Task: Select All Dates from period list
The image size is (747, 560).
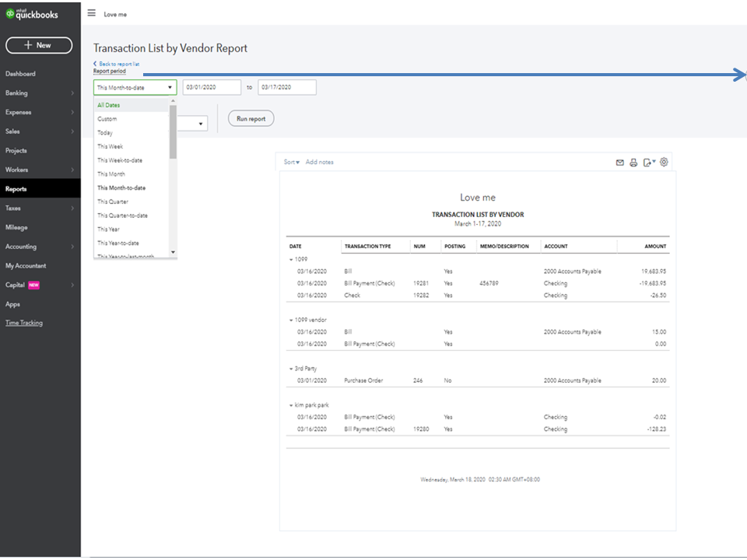Action: coord(109,105)
